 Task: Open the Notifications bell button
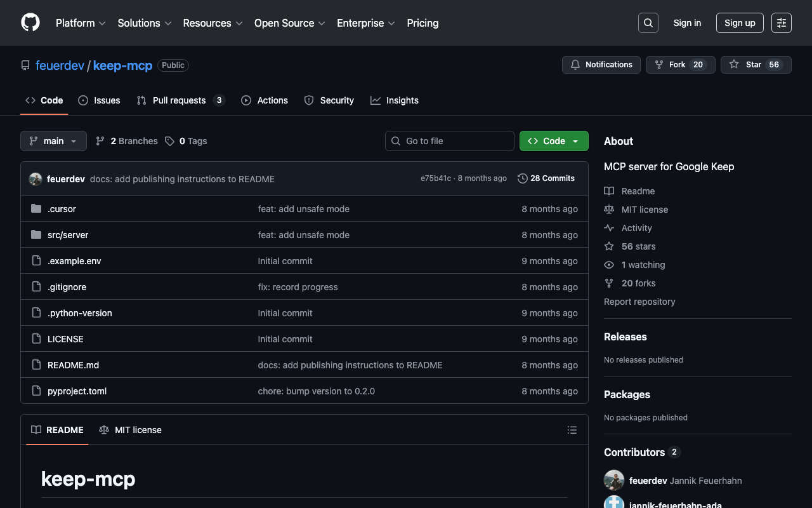[601, 65]
